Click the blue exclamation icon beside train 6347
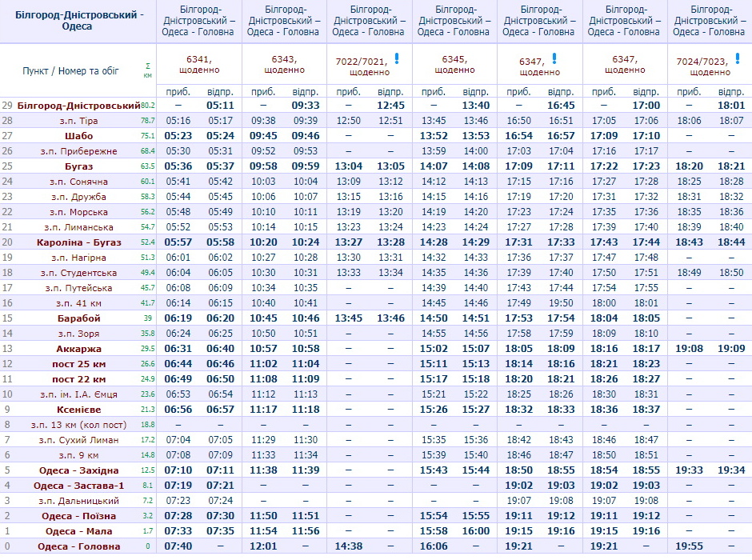This screenshot has height=560, width=752. (554, 58)
